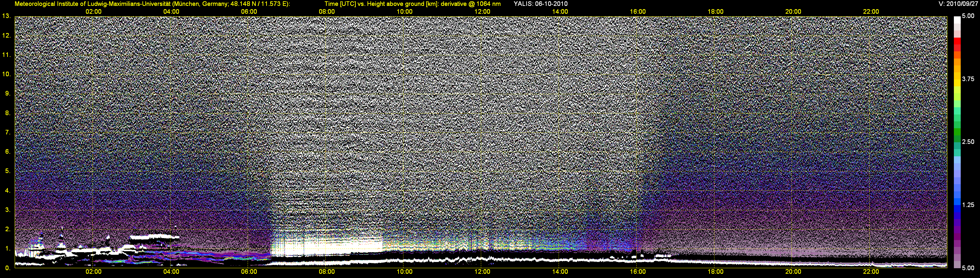Click the 14:00 label on the top time axis

tap(560, 12)
